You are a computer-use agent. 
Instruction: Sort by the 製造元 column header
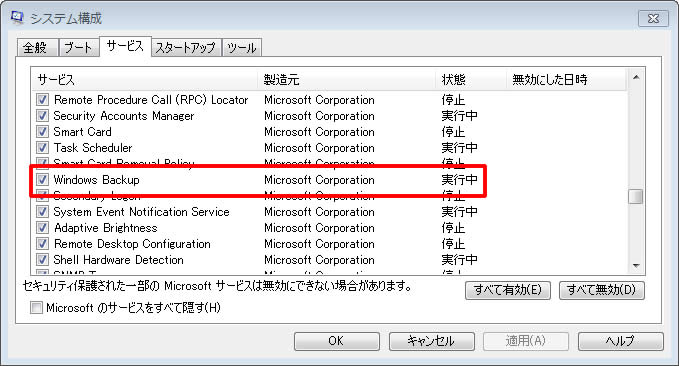click(x=346, y=79)
